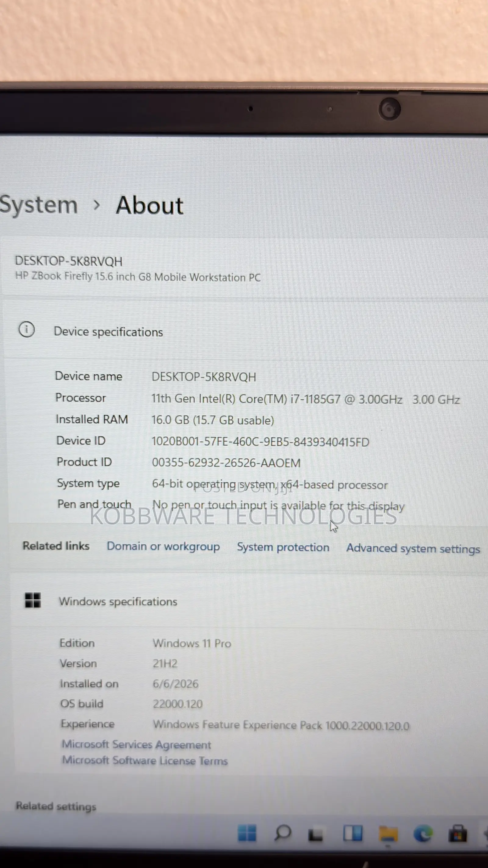
Task: Open Microsoft Software License Terms
Action: [x=145, y=760]
